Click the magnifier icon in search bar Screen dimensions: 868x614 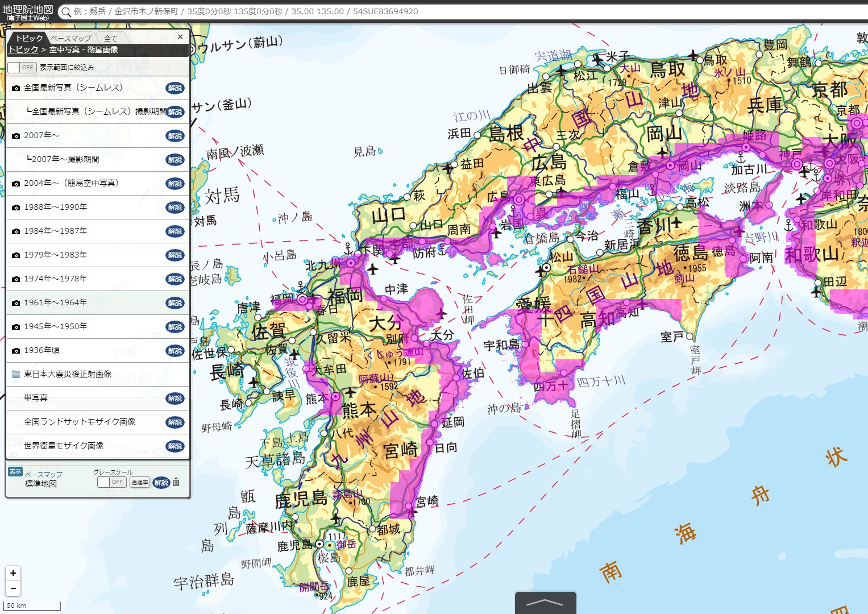66,12
